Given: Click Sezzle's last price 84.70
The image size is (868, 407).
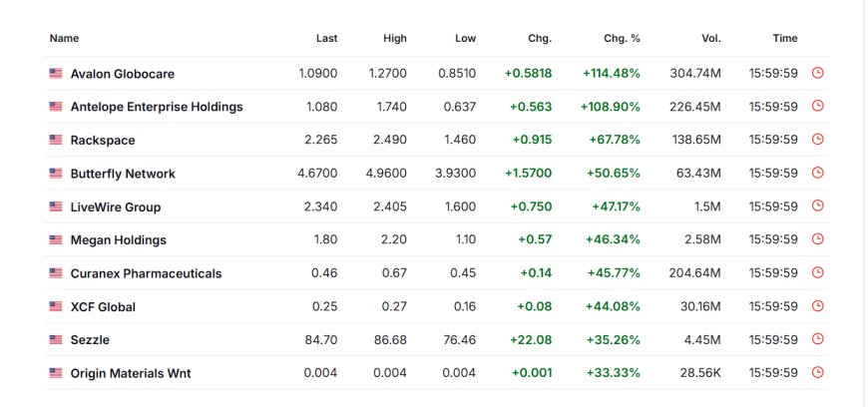Looking at the screenshot, I should [x=321, y=339].
